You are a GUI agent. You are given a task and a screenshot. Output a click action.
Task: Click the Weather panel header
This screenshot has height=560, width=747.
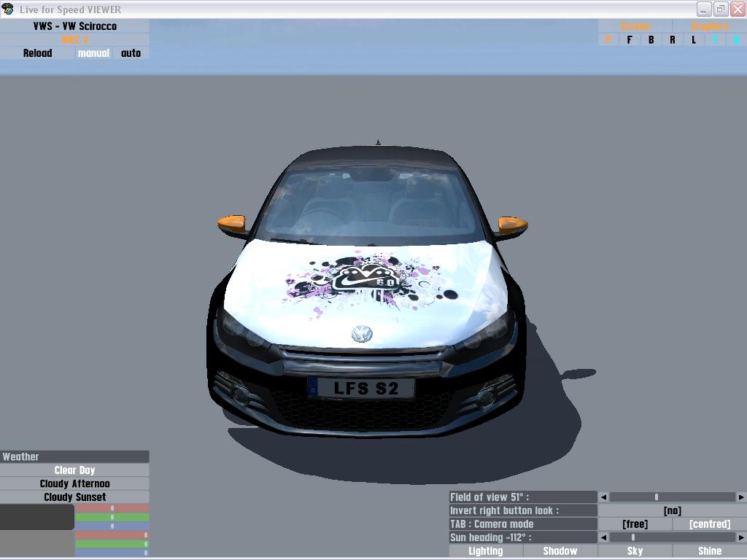(x=75, y=456)
